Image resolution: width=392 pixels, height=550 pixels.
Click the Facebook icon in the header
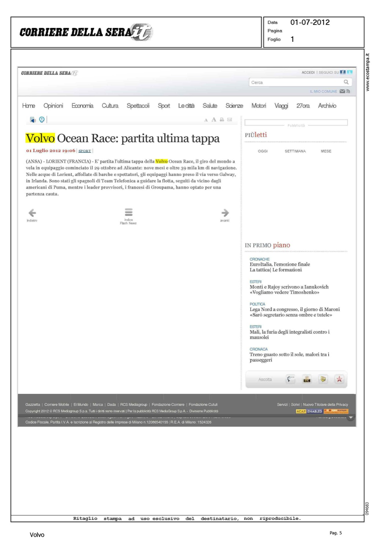point(342,72)
